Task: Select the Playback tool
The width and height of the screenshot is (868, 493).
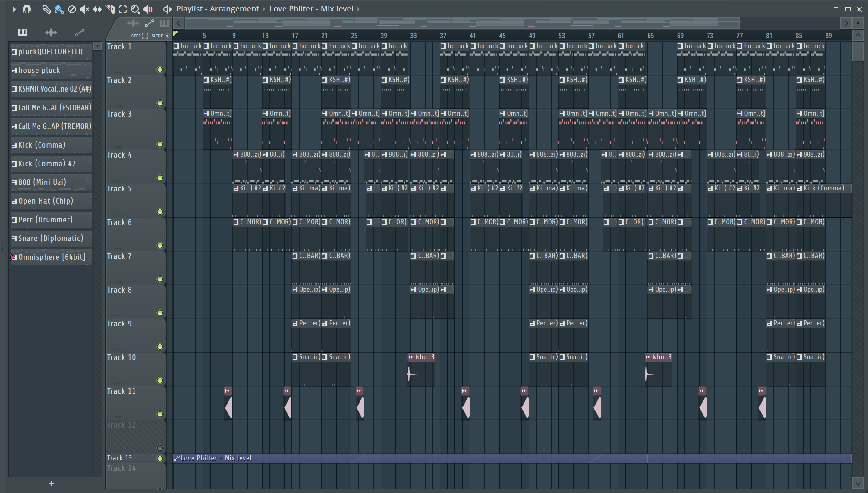Action: [148, 9]
